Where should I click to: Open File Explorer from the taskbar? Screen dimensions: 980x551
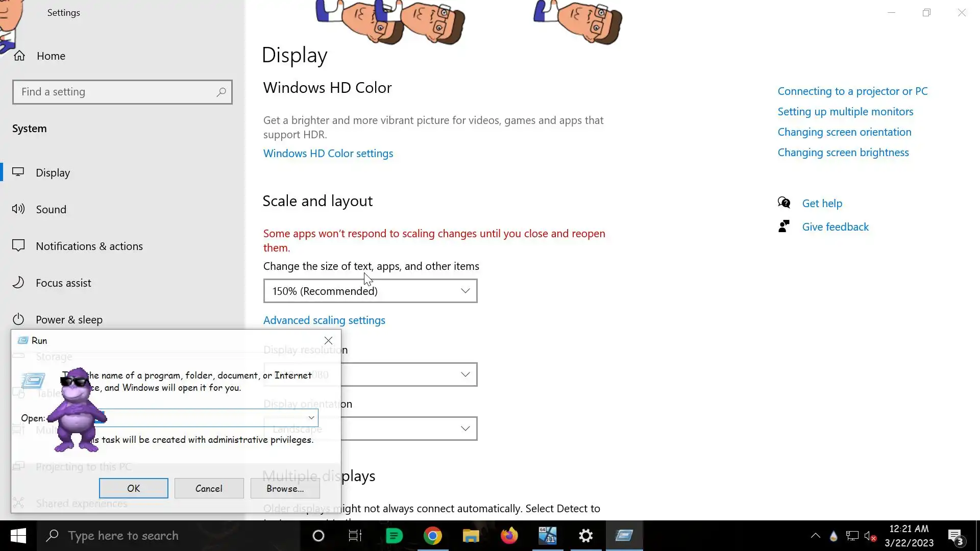click(x=471, y=536)
